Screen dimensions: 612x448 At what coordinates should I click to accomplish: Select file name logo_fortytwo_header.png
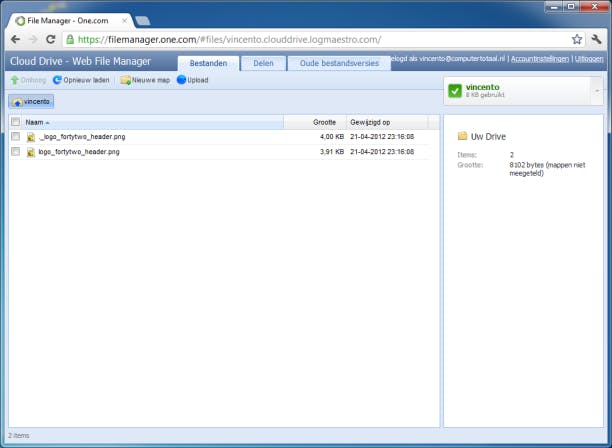tap(79, 152)
